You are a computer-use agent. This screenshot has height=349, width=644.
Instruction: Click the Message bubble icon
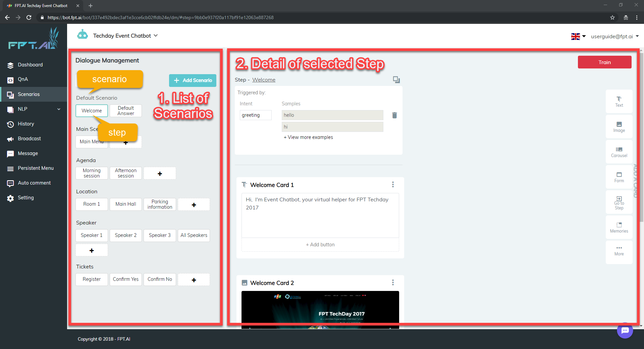10,154
